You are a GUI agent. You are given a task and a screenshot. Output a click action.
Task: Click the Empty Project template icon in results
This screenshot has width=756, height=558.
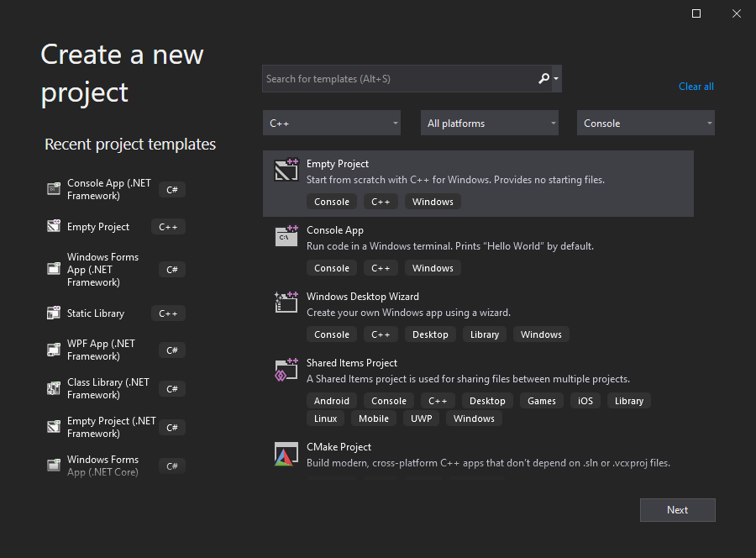(286, 170)
